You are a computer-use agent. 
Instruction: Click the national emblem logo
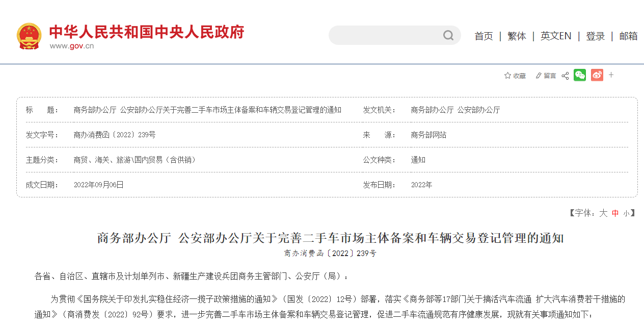(29, 36)
